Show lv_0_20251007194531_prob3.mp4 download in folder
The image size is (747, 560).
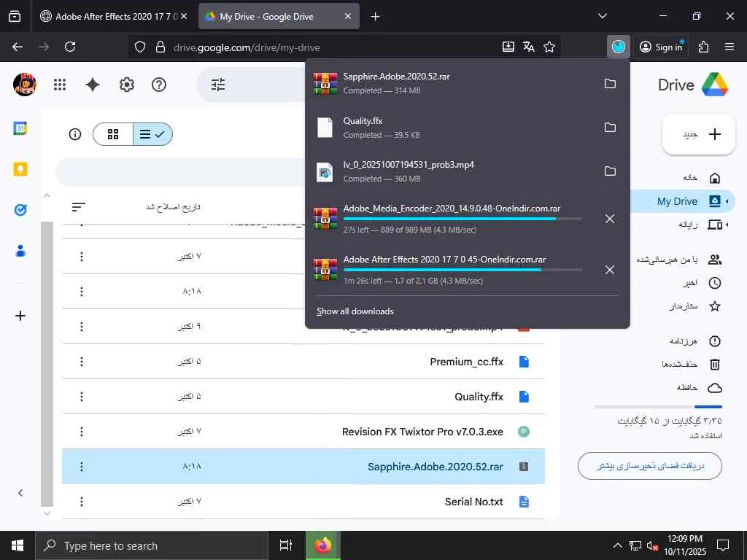click(x=610, y=171)
